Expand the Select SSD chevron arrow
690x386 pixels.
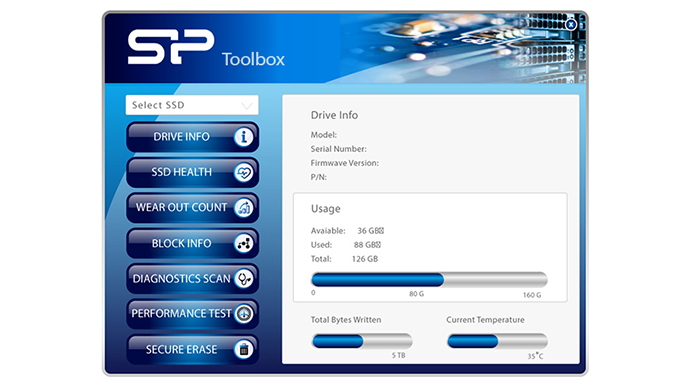(247, 106)
